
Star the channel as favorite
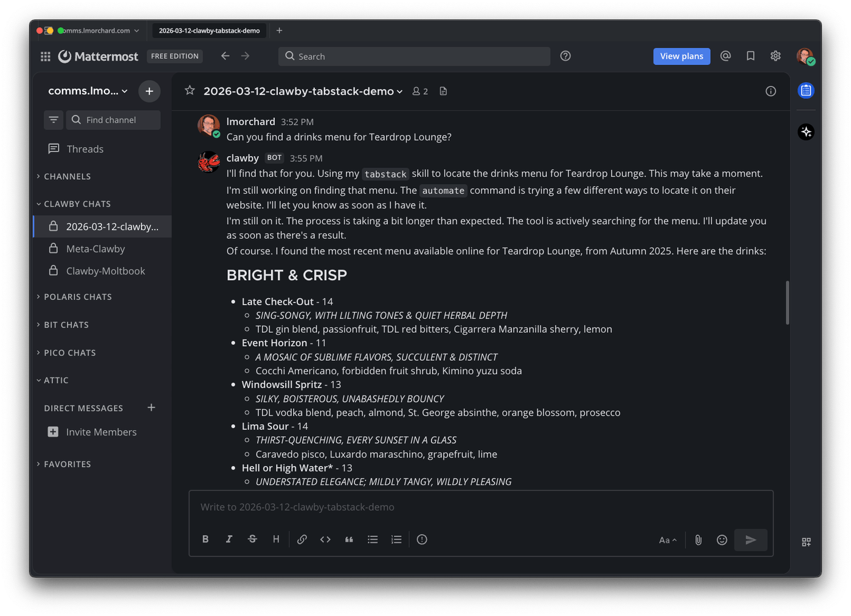click(x=190, y=91)
